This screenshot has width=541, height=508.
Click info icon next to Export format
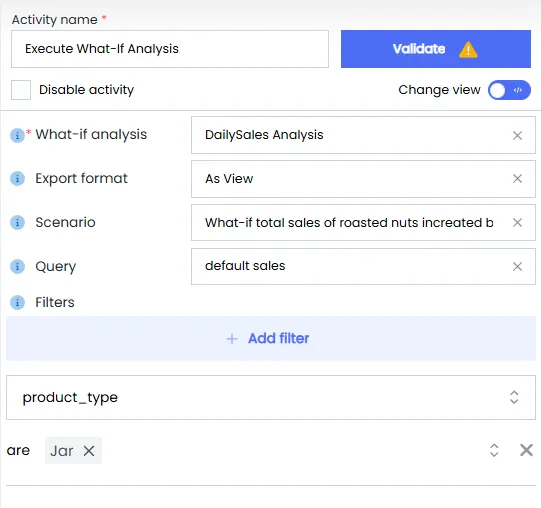coord(17,179)
